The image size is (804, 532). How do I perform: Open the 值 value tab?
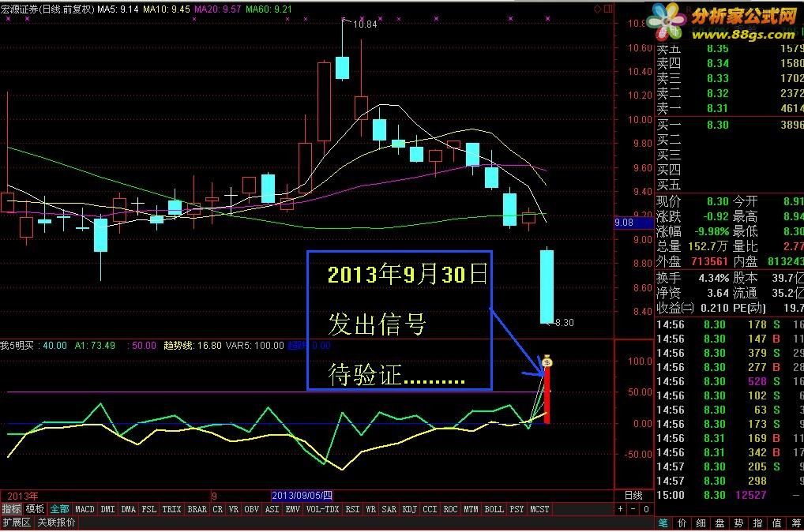[x=777, y=523]
